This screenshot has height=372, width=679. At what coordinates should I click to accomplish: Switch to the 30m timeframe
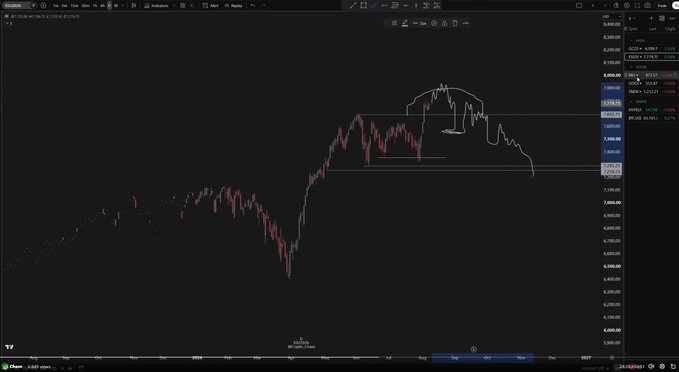(x=85, y=6)
